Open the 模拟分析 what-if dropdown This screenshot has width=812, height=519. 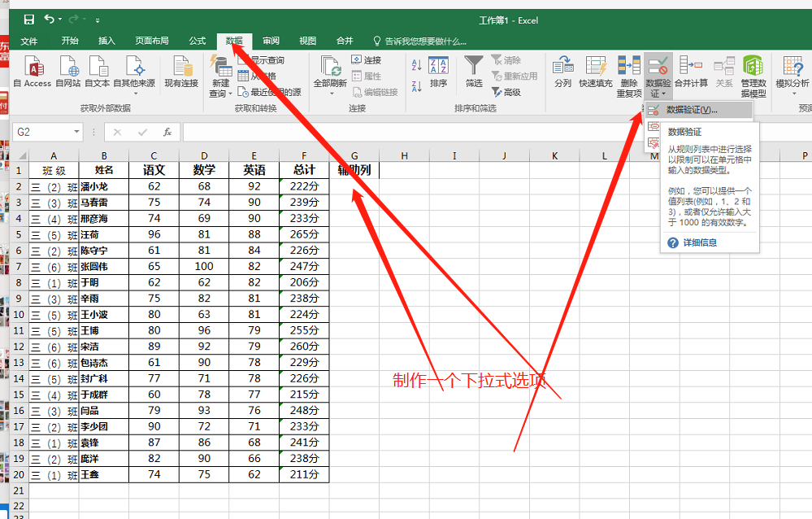pyautogui.click(x=792, y=75)
